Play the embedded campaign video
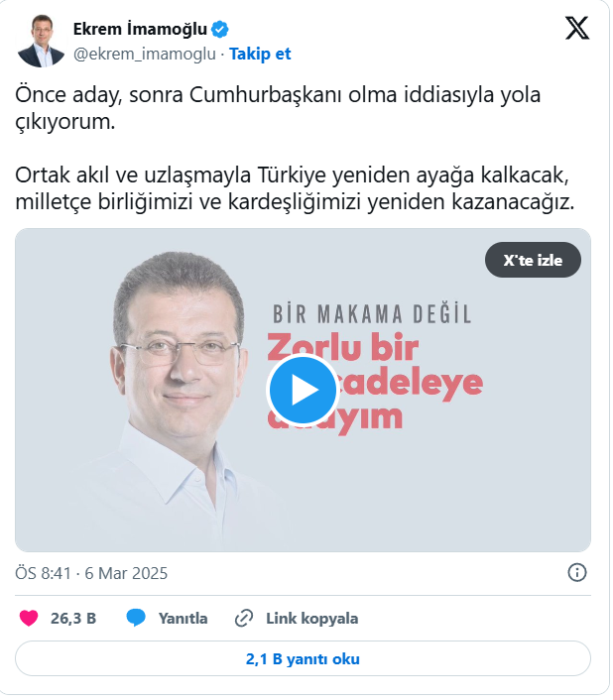 click(303, 390)
